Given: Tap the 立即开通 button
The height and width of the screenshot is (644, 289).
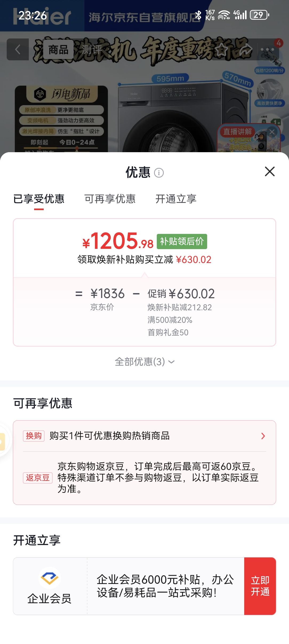Looking at the screenshot, I should pyautogui.click(x=260, y=586).
